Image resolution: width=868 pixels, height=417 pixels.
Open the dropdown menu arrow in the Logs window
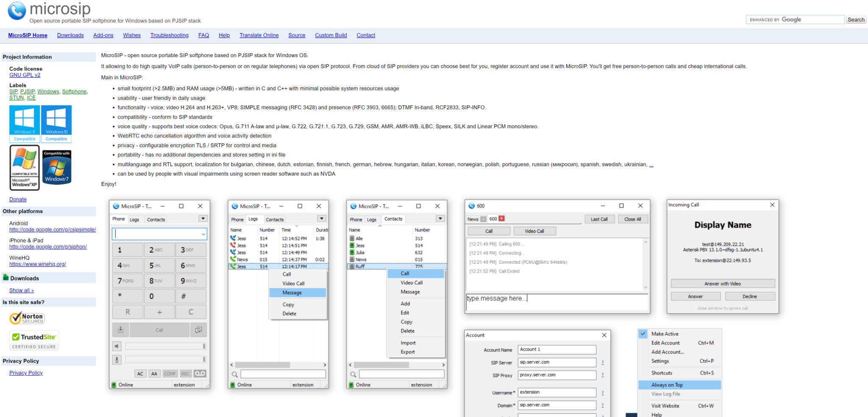click(322, 218)
